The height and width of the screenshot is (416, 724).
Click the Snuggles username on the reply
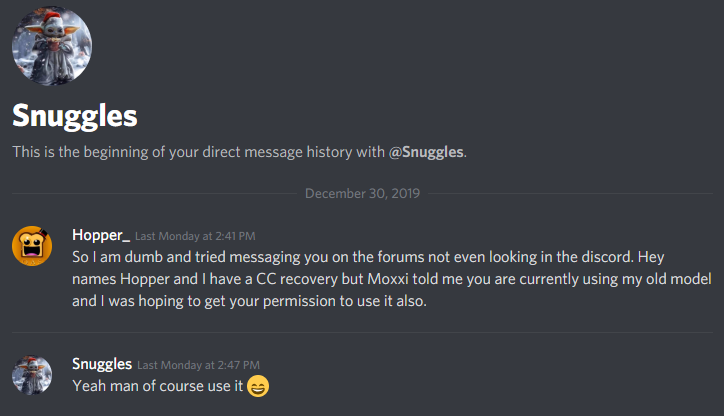pyautogui.click(x=101, y=364)
